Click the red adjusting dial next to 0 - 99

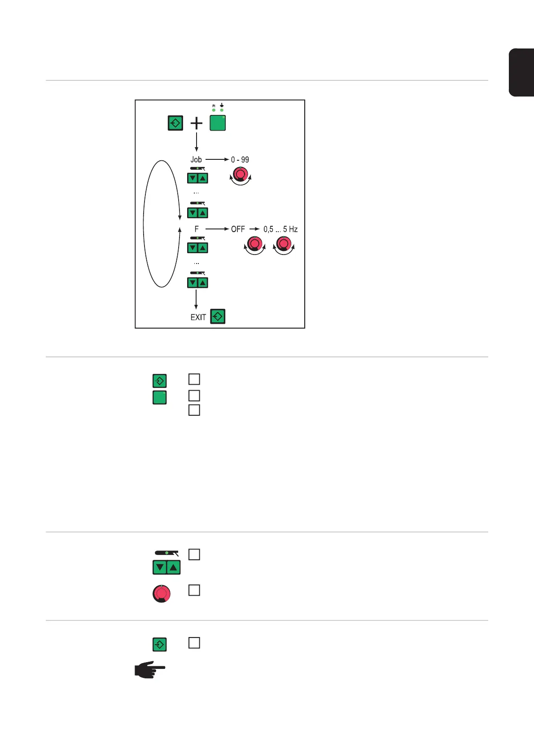(241, 174)
